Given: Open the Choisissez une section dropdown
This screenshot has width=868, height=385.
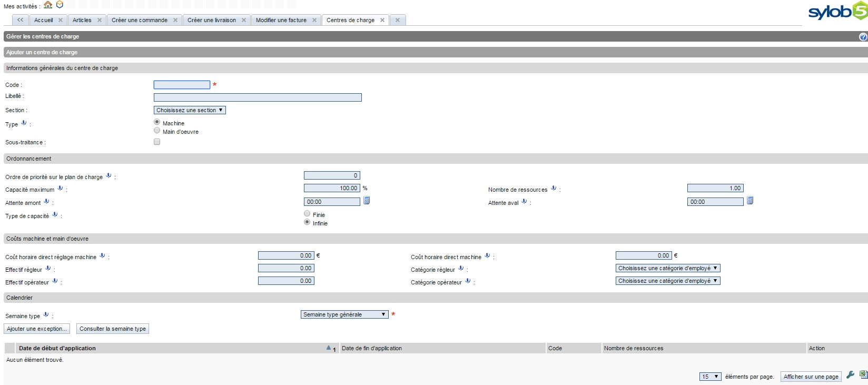Looking at the screenshot, I should pyautogui.click(x=190, y=110).
